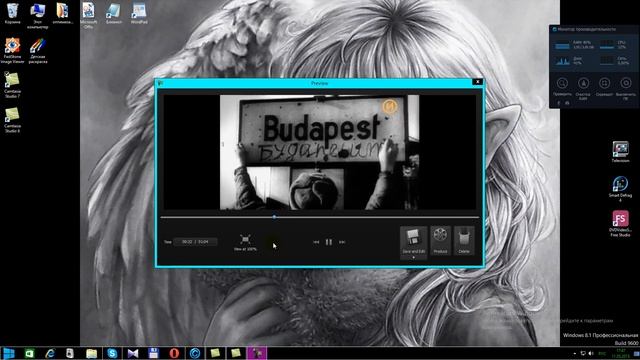Click the Screenshot icon in performance monitor
The image size is (640, 360).
click(604, 83)
